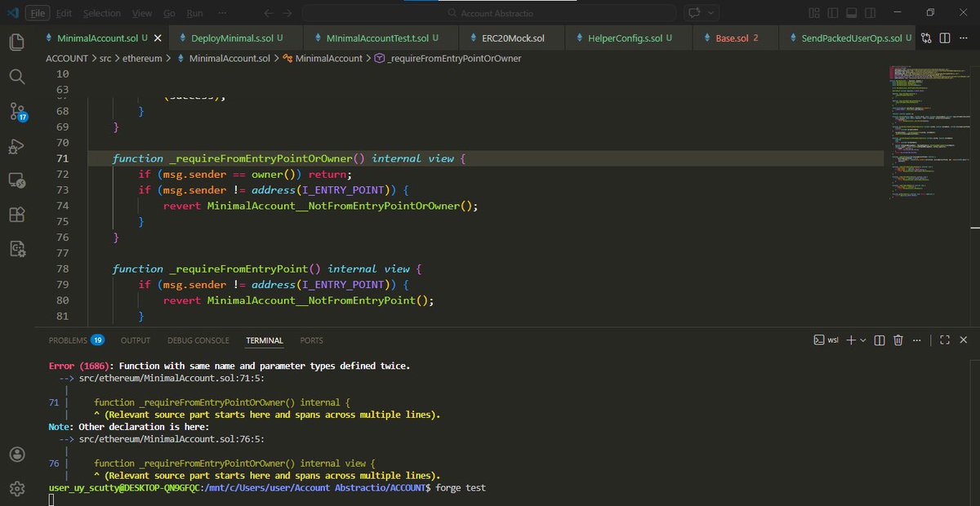Open the Extensions view

click(16, 215)
